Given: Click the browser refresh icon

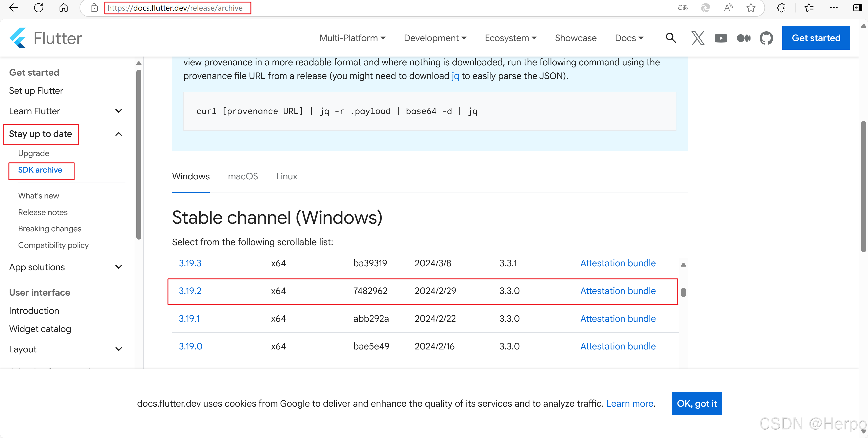Looking at the screenshot, I should click(x=39, y=8).
